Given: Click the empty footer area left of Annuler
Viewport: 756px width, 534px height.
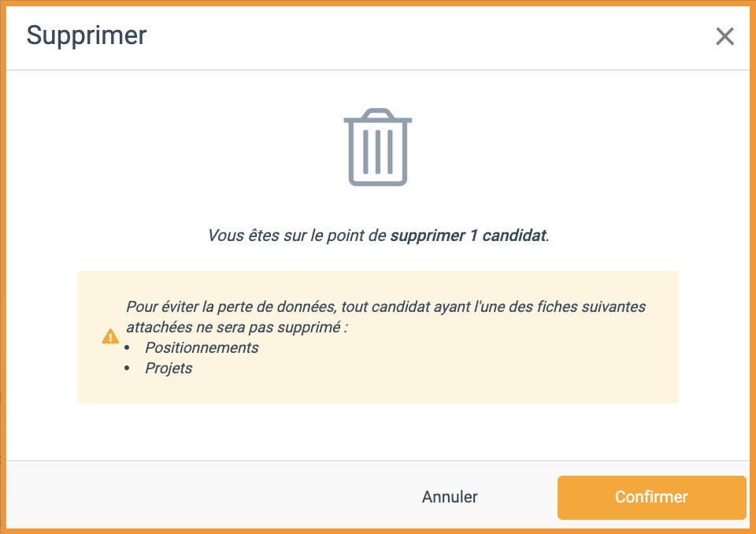Looking at the screenshot, I should coord(207,497).
